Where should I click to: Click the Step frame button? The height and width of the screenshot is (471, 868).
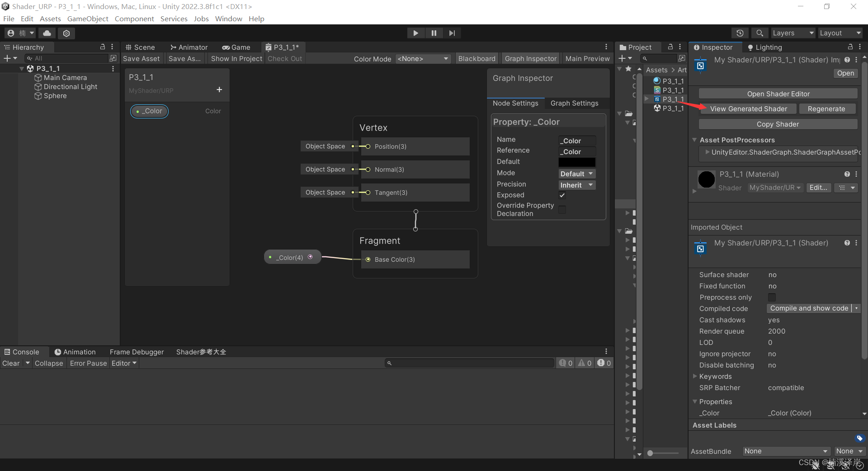click(452, 33)
